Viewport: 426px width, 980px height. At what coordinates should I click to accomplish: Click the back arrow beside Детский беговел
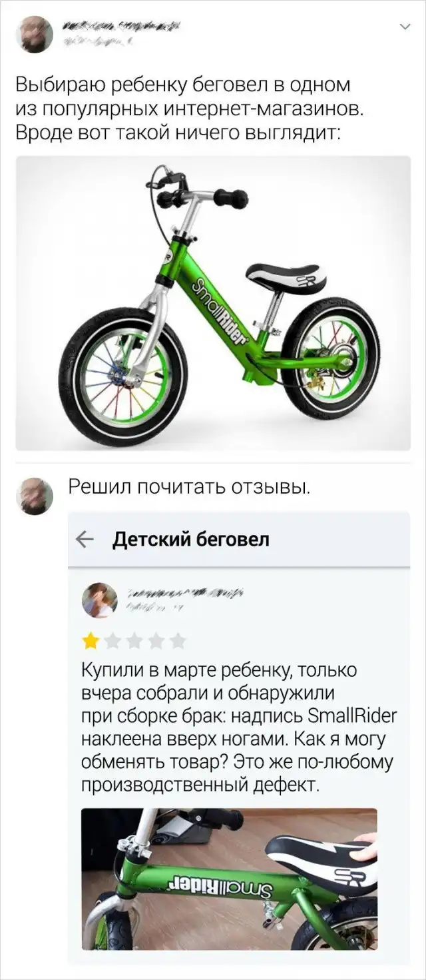(x=86, y=540)
